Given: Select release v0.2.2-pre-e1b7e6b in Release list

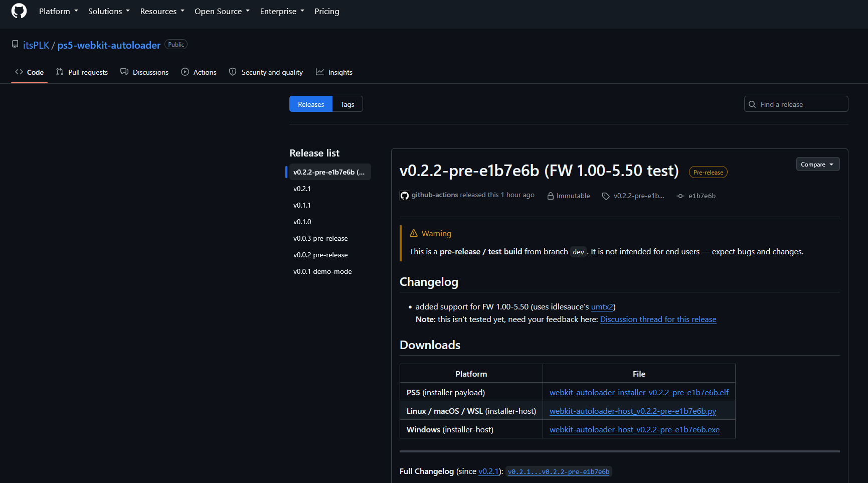Looking at the screenshot, I should [330, 172].
